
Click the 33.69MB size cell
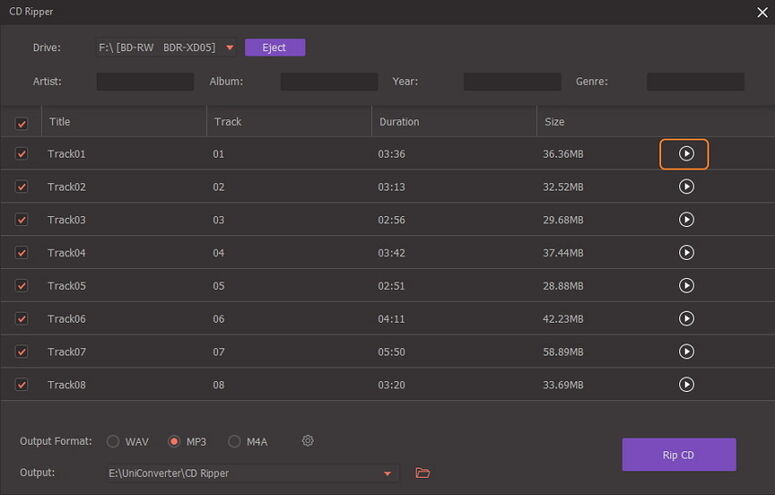[x=563, y=385]
